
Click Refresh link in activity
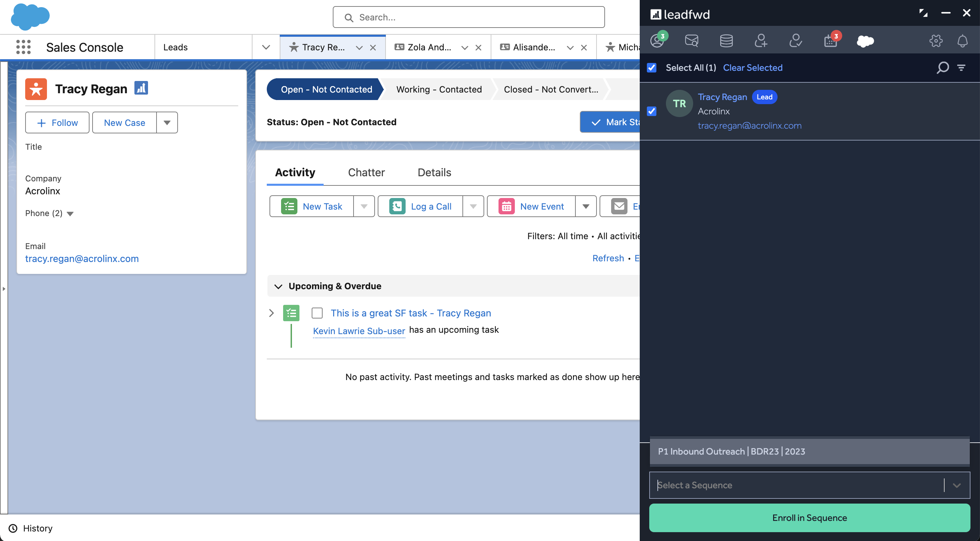pos(608,258)
